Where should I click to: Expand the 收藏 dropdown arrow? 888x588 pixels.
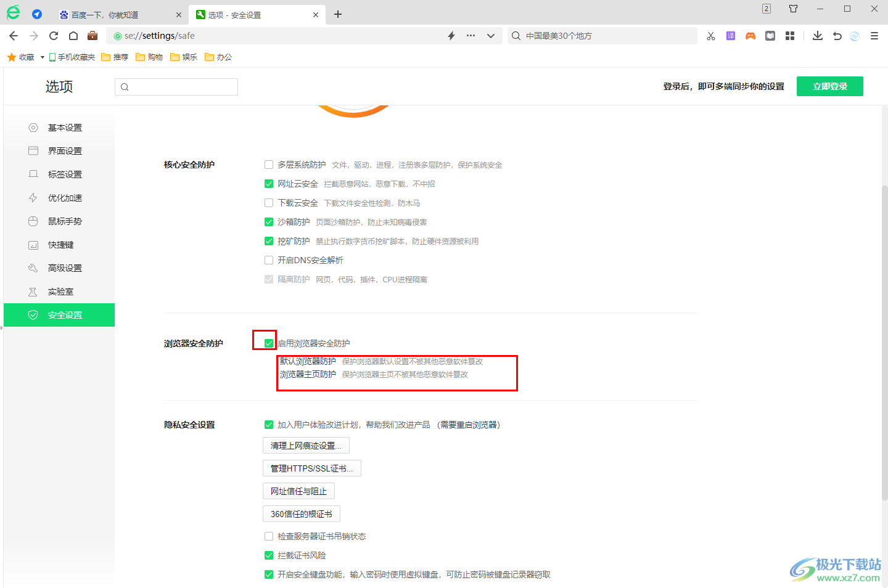pos(42,57)
